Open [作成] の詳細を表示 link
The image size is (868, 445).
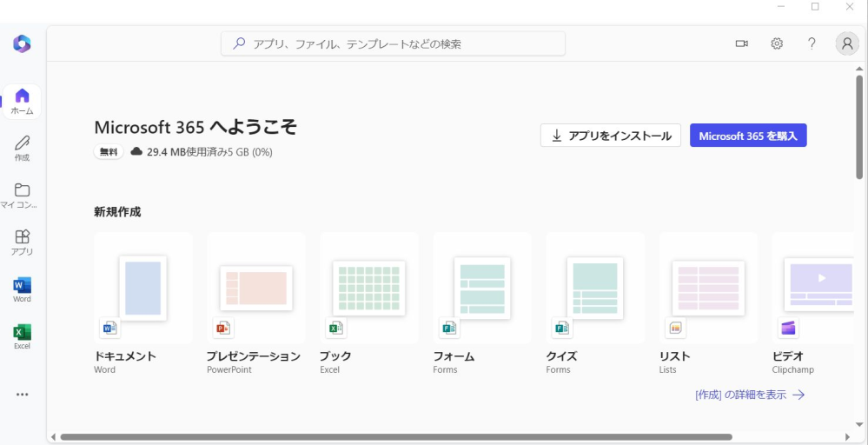pos(750,395)
